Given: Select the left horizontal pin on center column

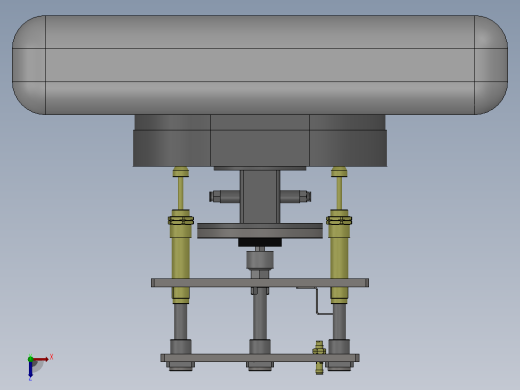Looking at the screenshot, I should 224,196.
